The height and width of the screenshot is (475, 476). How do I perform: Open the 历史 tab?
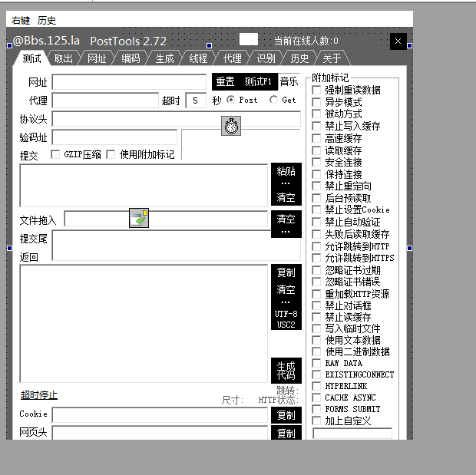click(299, 58)
